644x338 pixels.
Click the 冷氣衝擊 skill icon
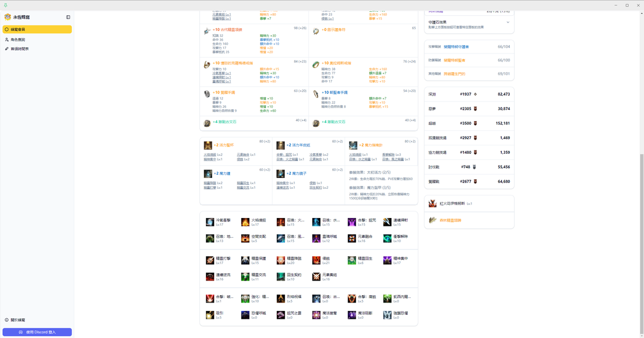coord(210,223)
